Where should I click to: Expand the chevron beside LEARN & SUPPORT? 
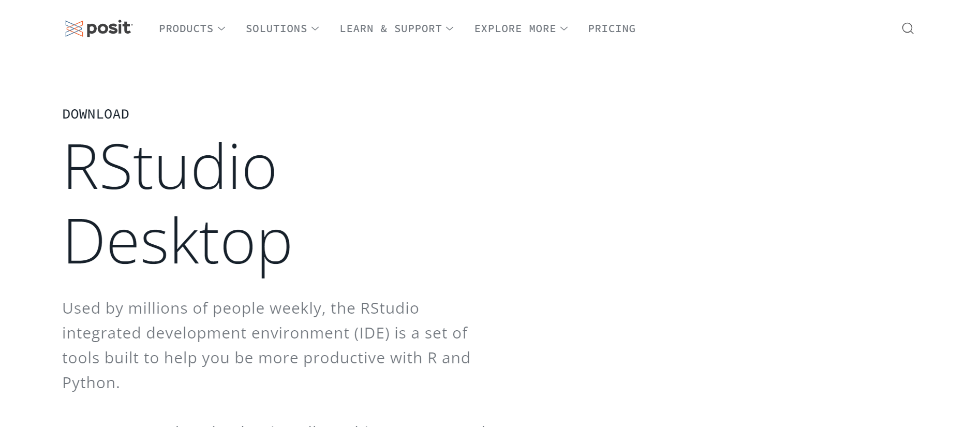pos(450,28)
